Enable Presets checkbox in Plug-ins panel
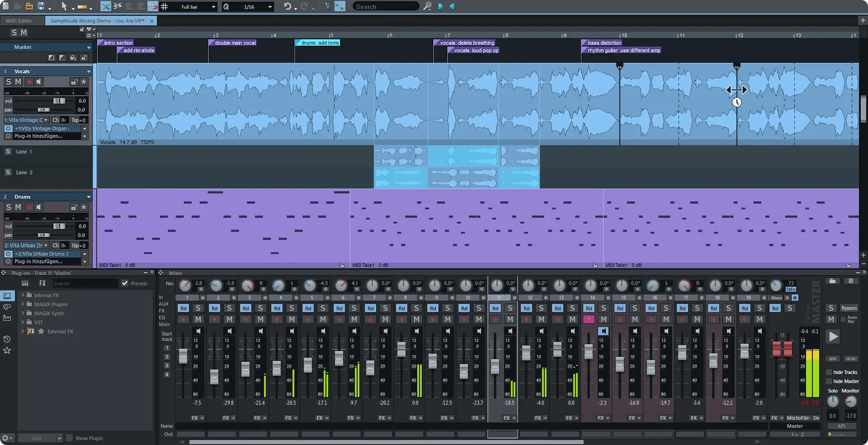This screenshot has height=445, width=868. 125,283
